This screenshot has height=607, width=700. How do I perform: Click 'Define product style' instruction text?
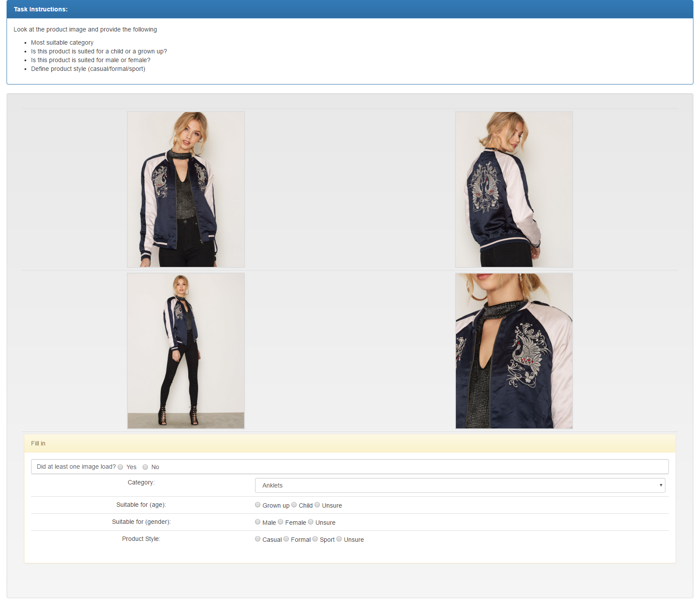pos(88,69)
